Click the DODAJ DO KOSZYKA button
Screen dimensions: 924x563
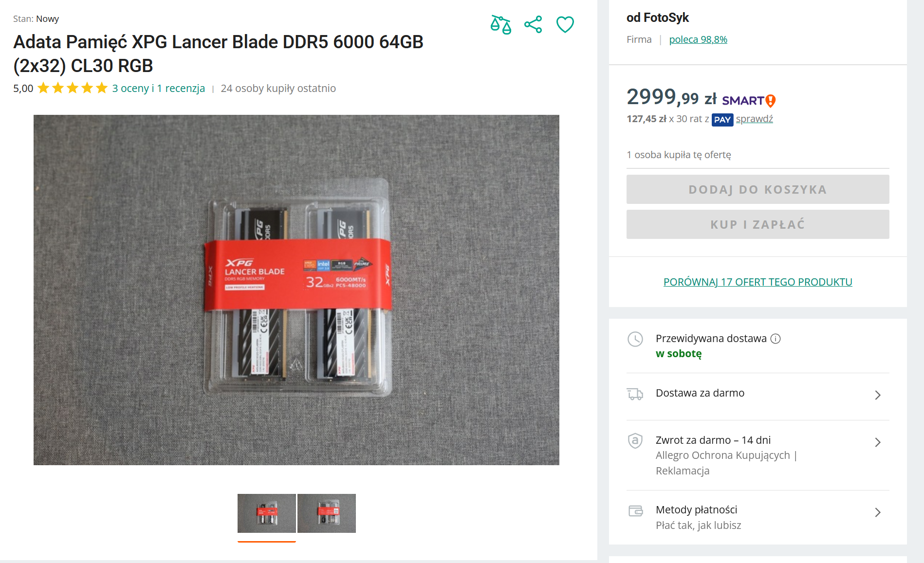(758, 189)
